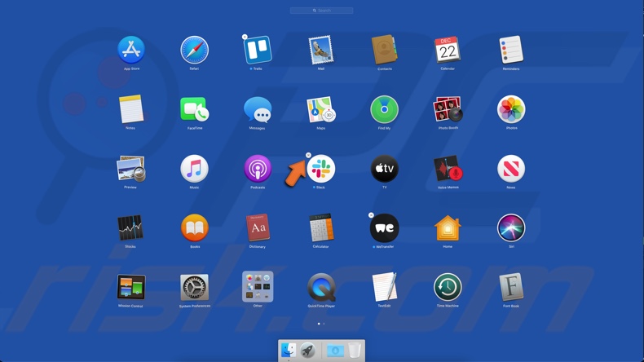The height and width of the screenshot is (362, 644).
Task: Launch the Calculator app
Action: 320,227
